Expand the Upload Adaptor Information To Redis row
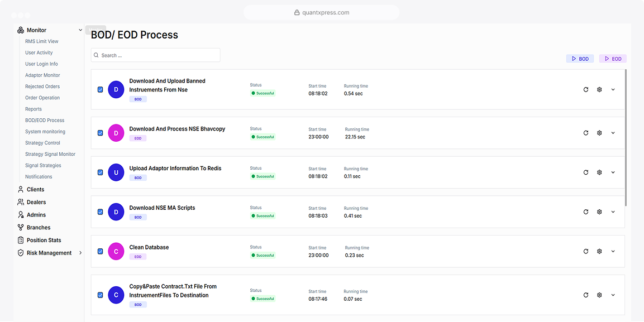This screenshot has height=322, width=644. pyautogui.click(x=613, y=172)
